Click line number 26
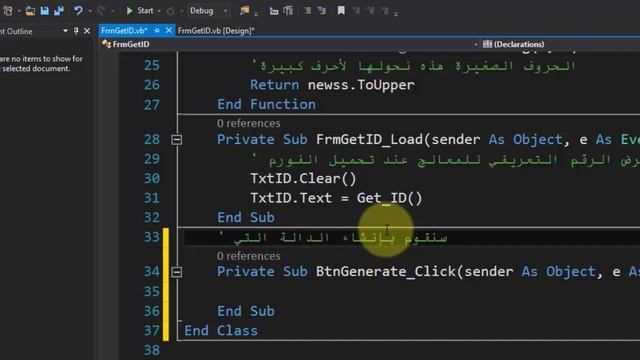 (152, 84)
